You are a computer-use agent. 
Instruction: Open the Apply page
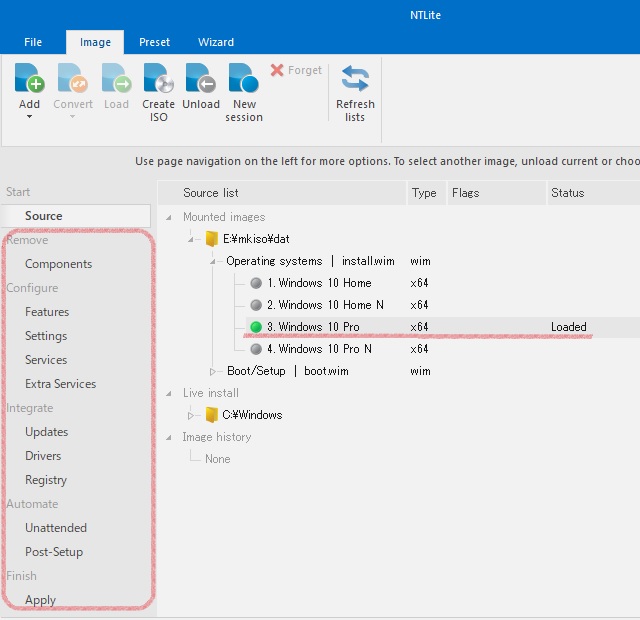(40, 600)
